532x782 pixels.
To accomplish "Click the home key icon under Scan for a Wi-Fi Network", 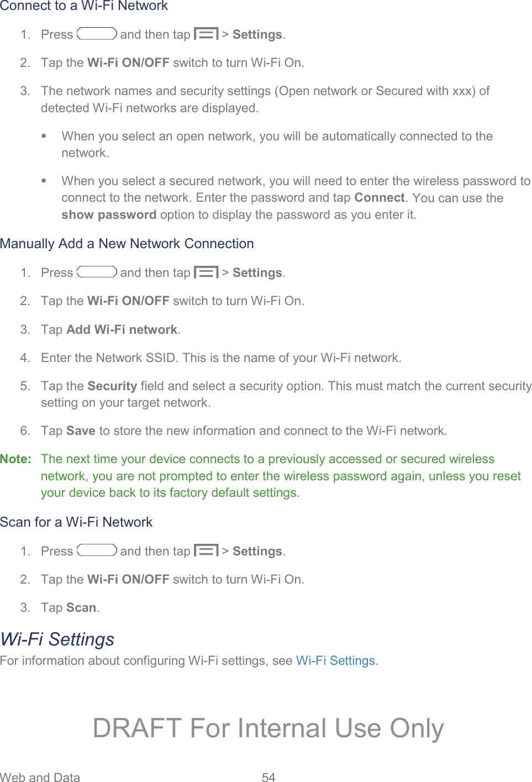I will pos(97,550).
